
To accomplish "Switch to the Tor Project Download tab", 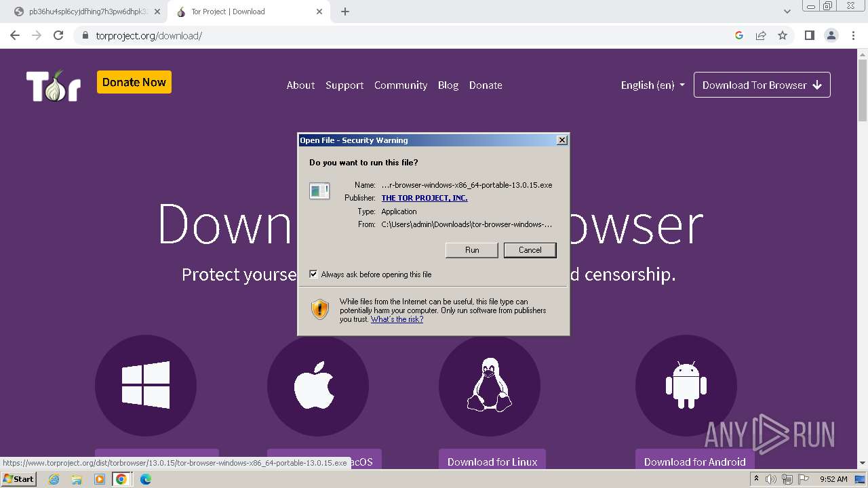I will tap(248, 12).
